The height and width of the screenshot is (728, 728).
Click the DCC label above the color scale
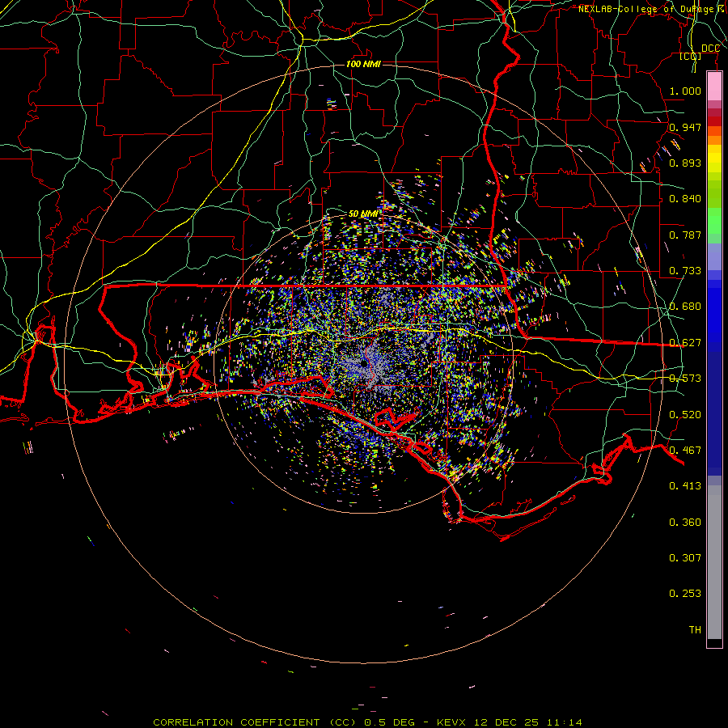(x=710, y=49)
